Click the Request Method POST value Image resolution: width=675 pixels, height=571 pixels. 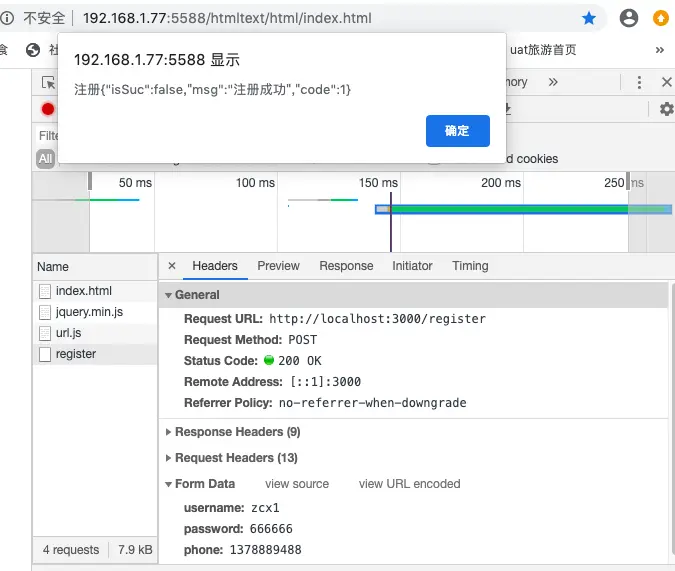pos(302,340)
